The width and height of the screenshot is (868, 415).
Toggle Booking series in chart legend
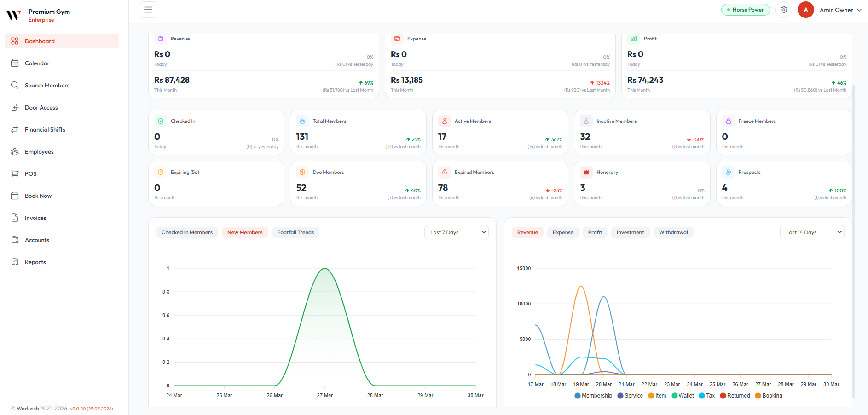click(x=769, y=396)
